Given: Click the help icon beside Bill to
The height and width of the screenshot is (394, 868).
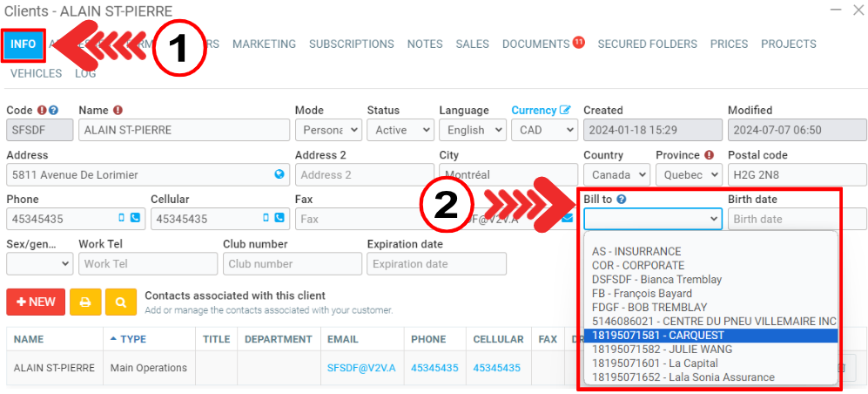Looking at the screenshot, I should [x=622, y=200].
